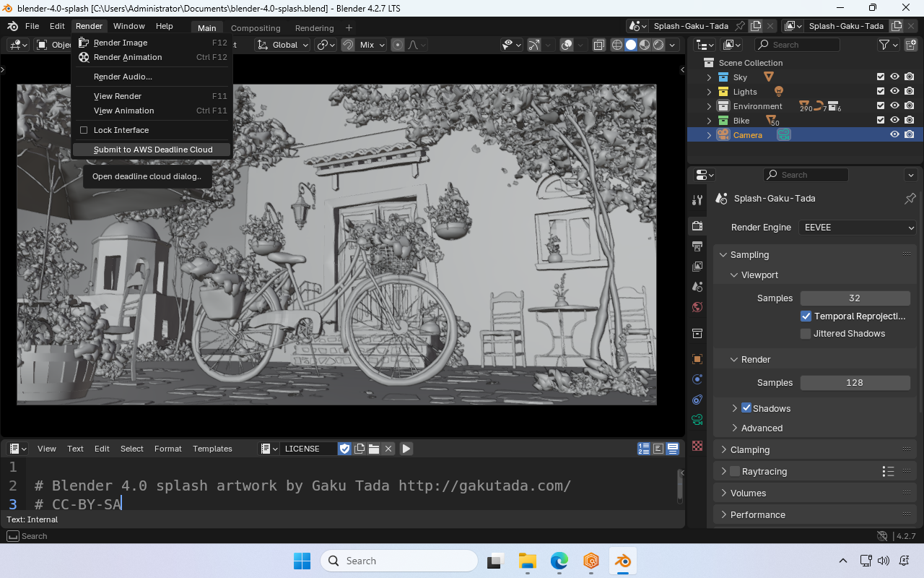Disable the Camera in renders
This screenshot has width=924, height=578.
pyautogui.click(x=909, y=135)
